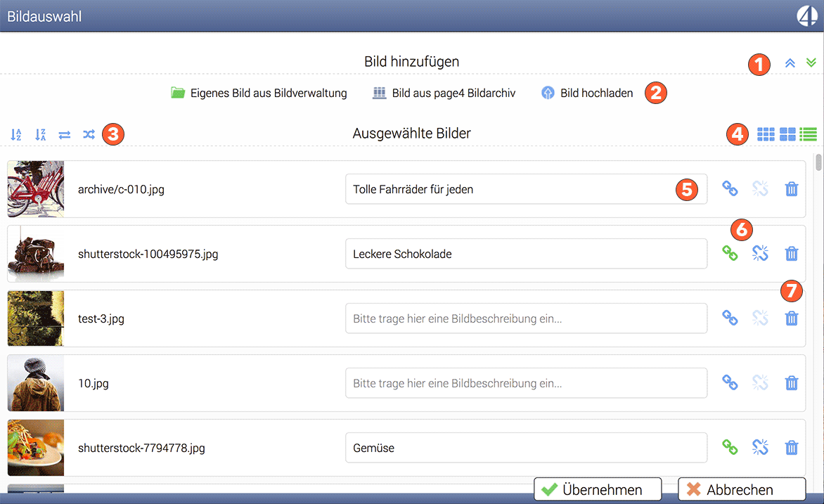Add link to test-3.jpg
This screenshot has width=824, height=504.
tap(729, 318)
